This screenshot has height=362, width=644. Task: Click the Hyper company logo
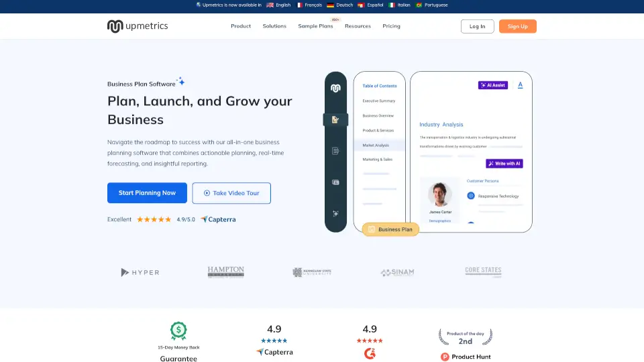tap(140, 272)
